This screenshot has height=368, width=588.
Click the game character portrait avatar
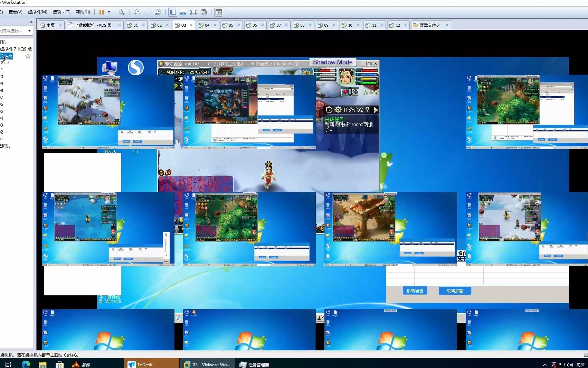pyautogui.click(x=347, y=77)
